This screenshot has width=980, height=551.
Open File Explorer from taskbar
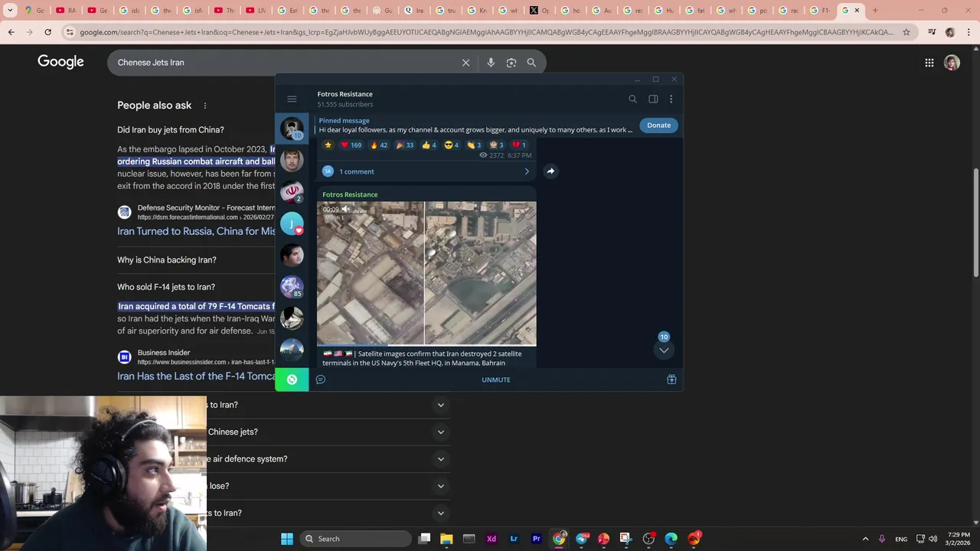click(x=446, y=539)
